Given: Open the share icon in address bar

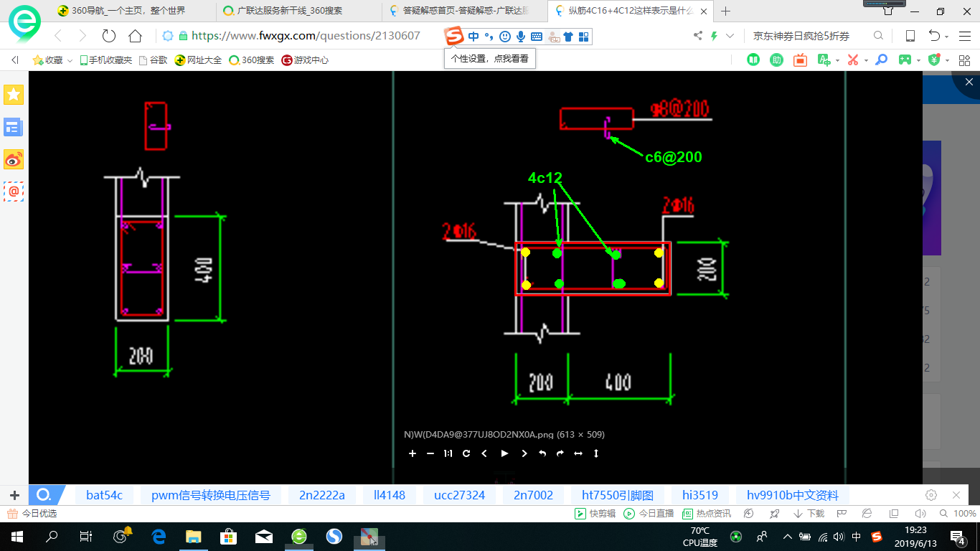Looking at the screenshot, I should point(698,36).
